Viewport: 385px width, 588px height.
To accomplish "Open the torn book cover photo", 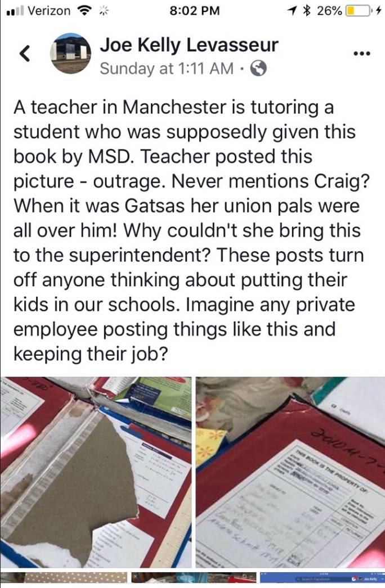I will tap(96, 472).
